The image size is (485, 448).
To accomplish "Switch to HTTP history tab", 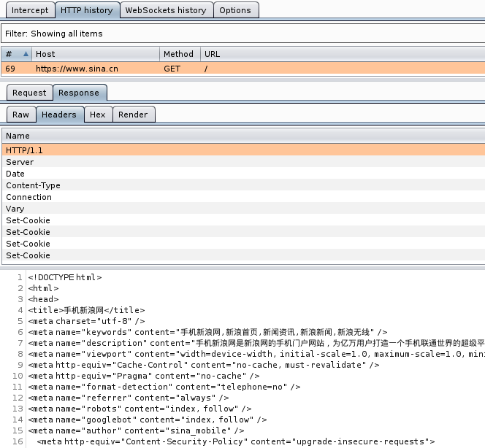I will coord(87,10).
